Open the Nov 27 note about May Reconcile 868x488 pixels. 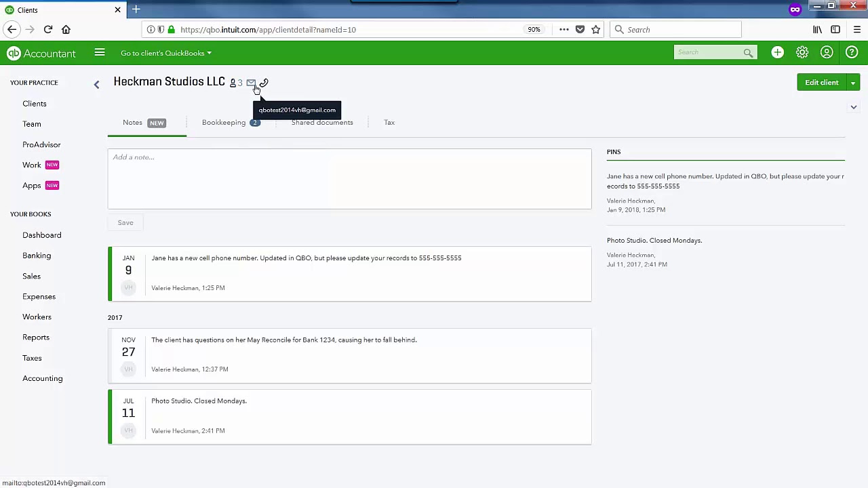(349, 356)
